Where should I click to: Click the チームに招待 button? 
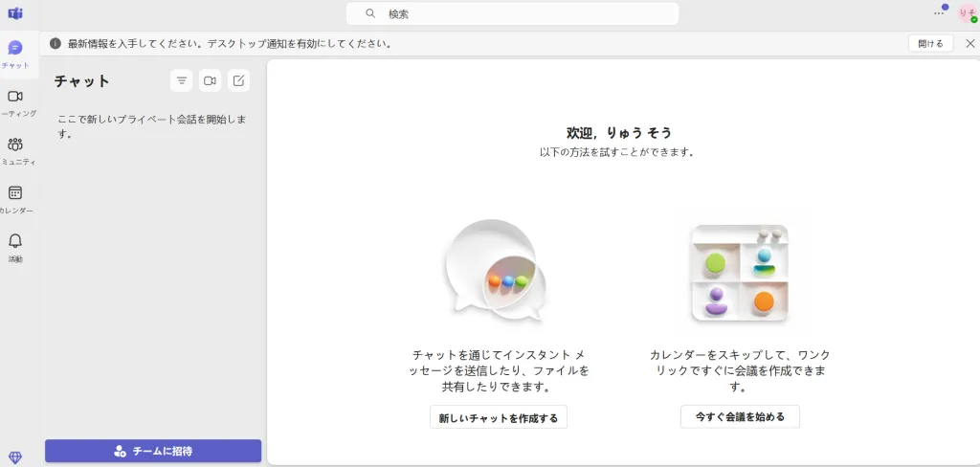tap(153, 451)
